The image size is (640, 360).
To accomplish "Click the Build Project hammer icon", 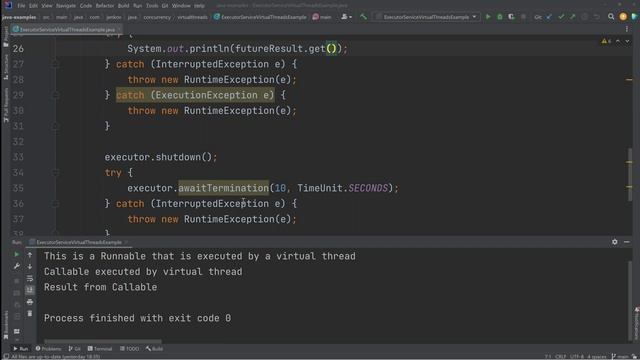I will 363,17.
